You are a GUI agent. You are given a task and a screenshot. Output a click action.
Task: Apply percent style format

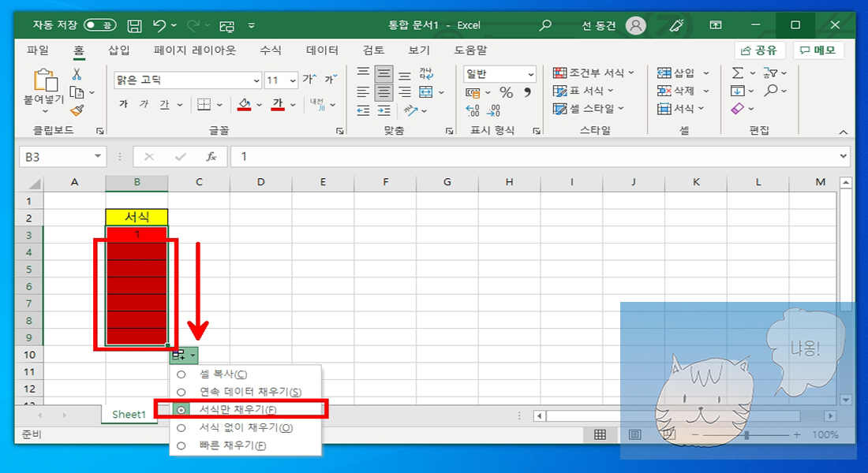click(x=506, y=92)
